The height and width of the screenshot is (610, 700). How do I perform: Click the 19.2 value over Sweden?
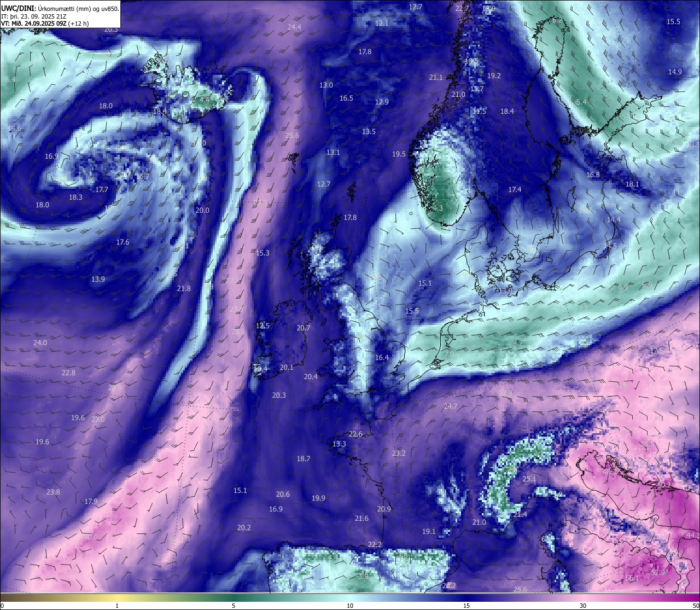[494, 75]
